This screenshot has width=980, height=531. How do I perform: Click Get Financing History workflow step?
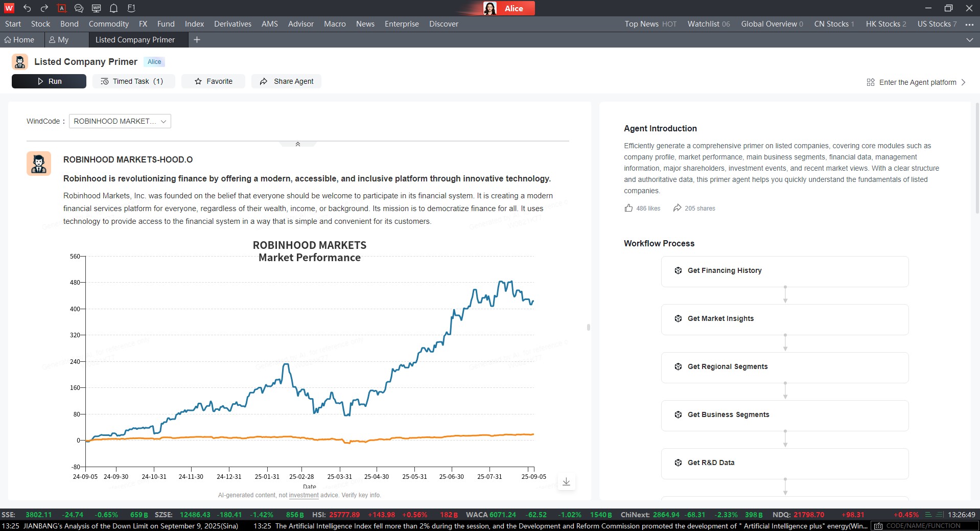tap(785, 271)
